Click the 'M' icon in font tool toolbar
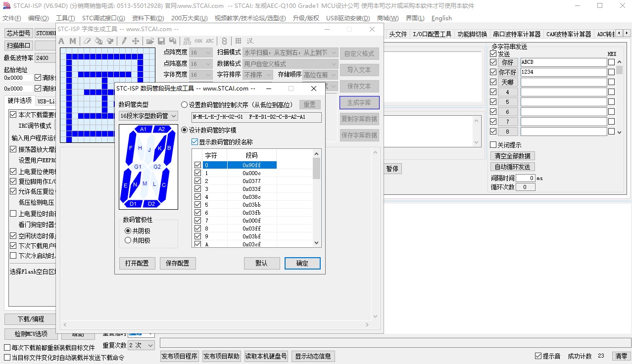 tap(72, 41)
